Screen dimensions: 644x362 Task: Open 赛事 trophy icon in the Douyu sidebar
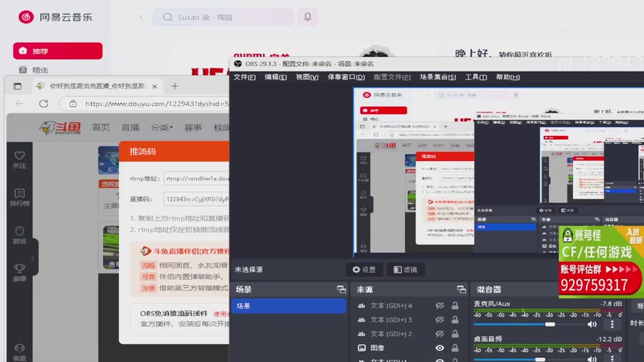coord(19,273)
